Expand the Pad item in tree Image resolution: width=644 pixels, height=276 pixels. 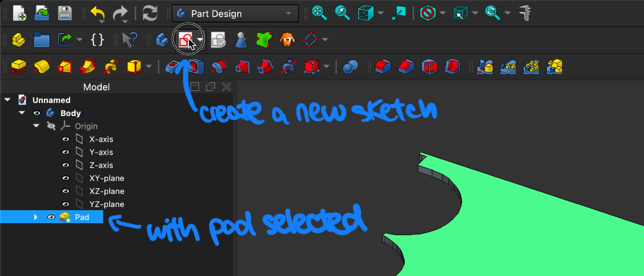pyautogui.click(x=36, y=217)
